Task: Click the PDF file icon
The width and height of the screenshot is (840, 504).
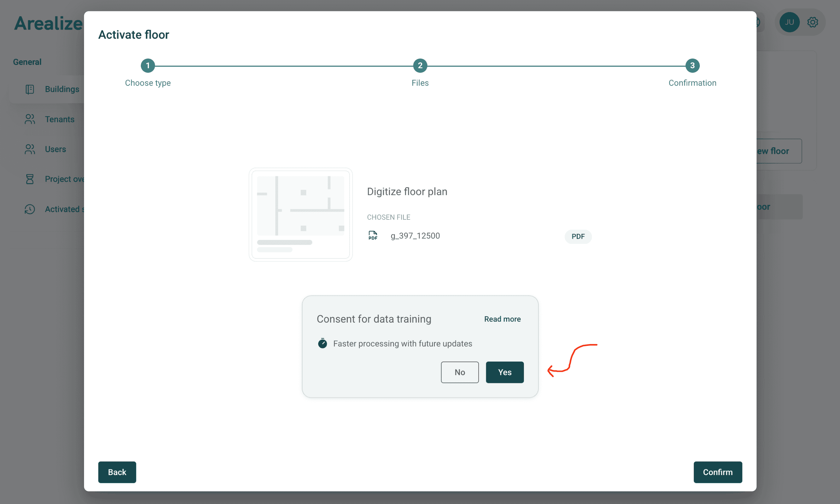Action: [x=373, y=235]
